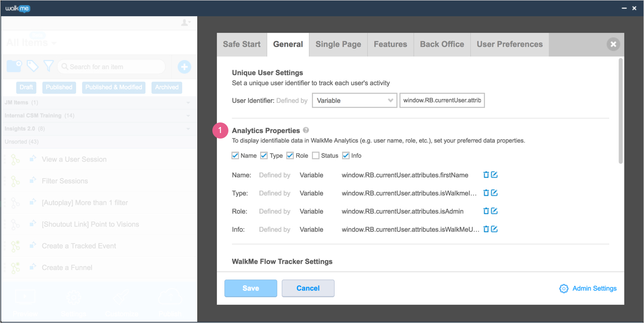
Task: Open Customize using the paintbrush icon
Action: [x=122, y=297]
